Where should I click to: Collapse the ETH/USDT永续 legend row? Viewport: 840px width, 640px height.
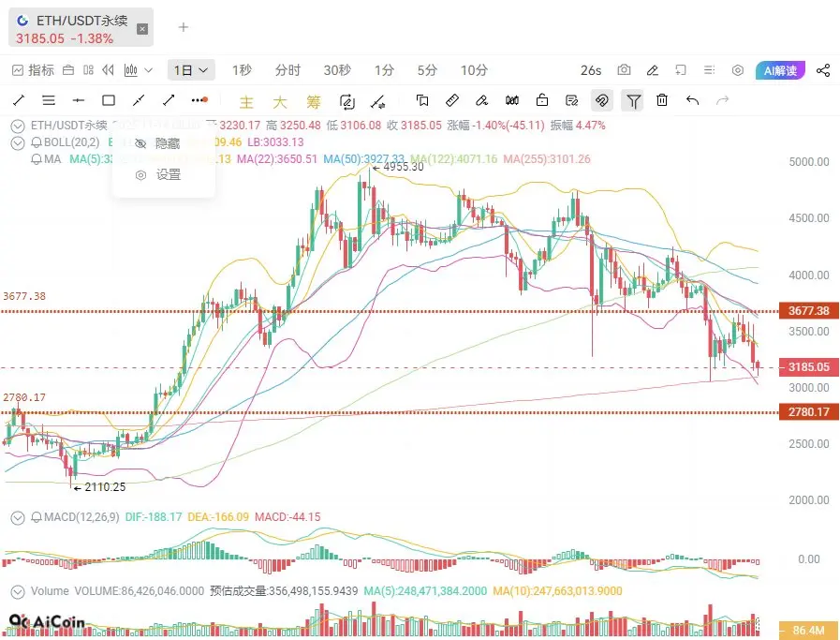(18, 127)
